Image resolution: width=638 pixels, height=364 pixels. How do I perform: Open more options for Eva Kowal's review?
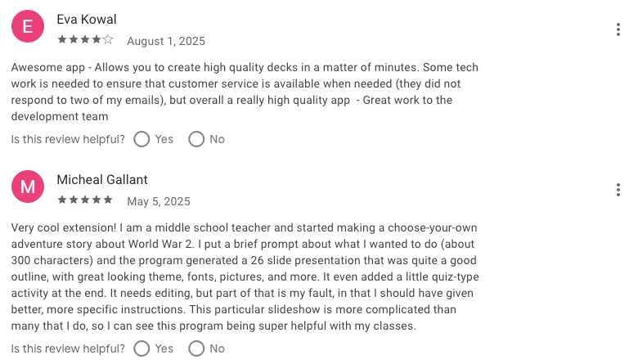tap(618, 30)
